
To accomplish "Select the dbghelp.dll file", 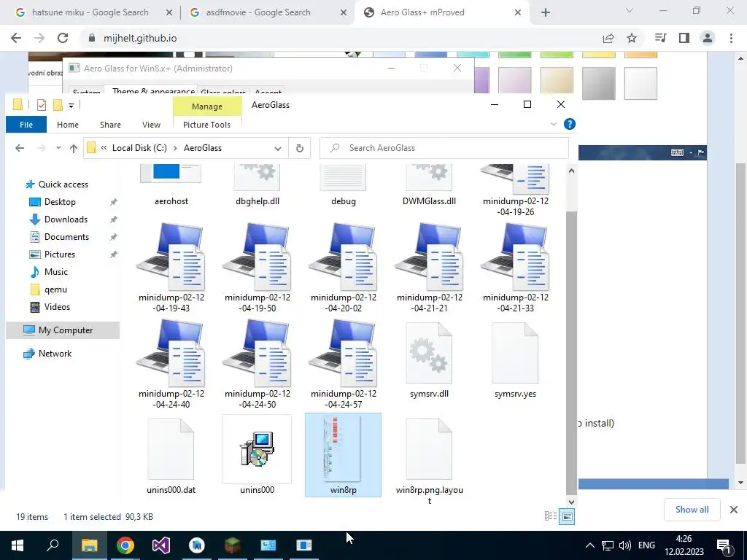I will (258, 184).
